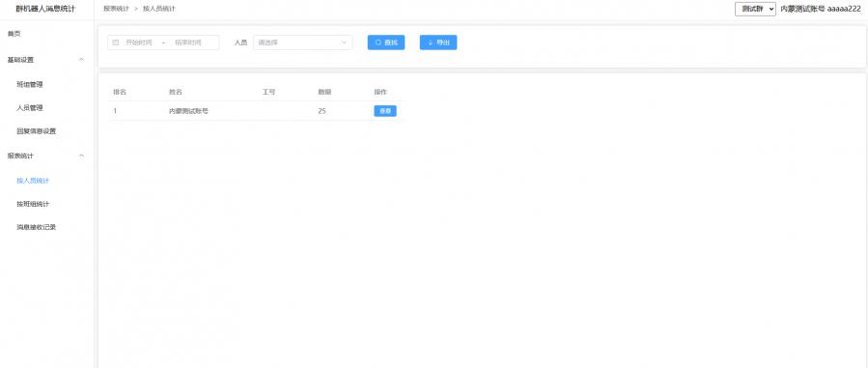
Task: Click 报表统计 in the breadcrumb
Action: point(116,9)
